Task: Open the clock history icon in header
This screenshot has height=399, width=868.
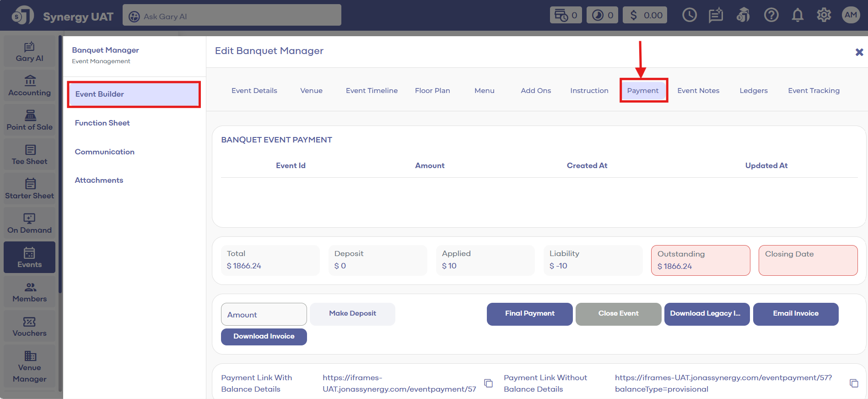Action: point(689,16)
